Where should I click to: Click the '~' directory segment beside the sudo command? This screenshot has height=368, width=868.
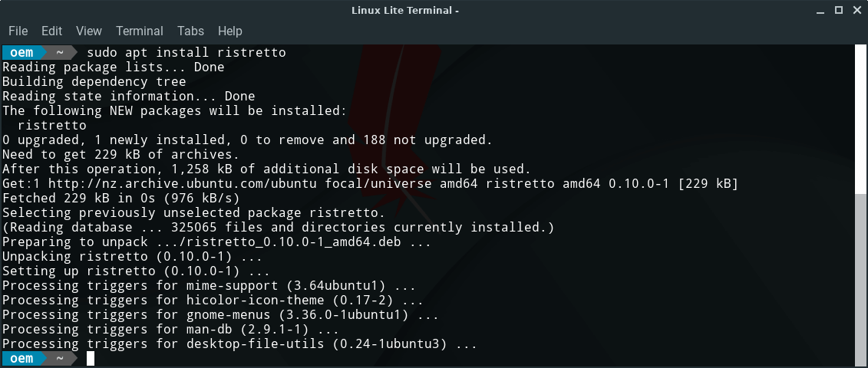(60, 52)
